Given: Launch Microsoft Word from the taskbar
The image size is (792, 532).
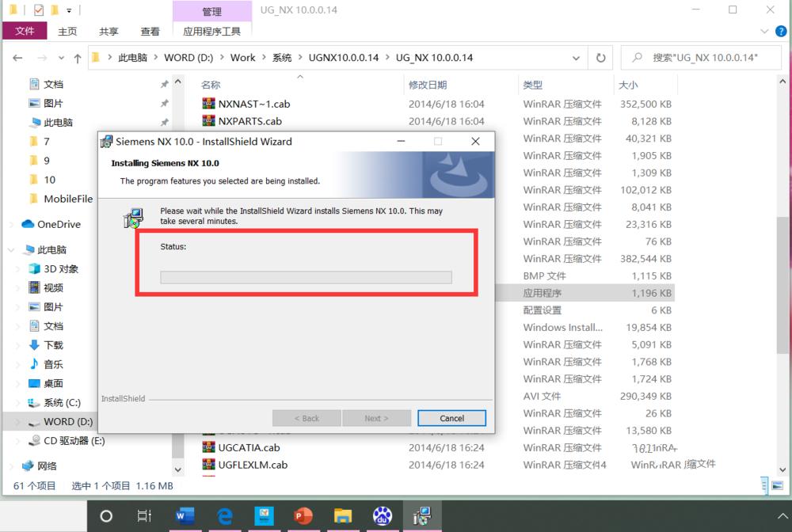Looking at the screenshot, I should point(185,517).
